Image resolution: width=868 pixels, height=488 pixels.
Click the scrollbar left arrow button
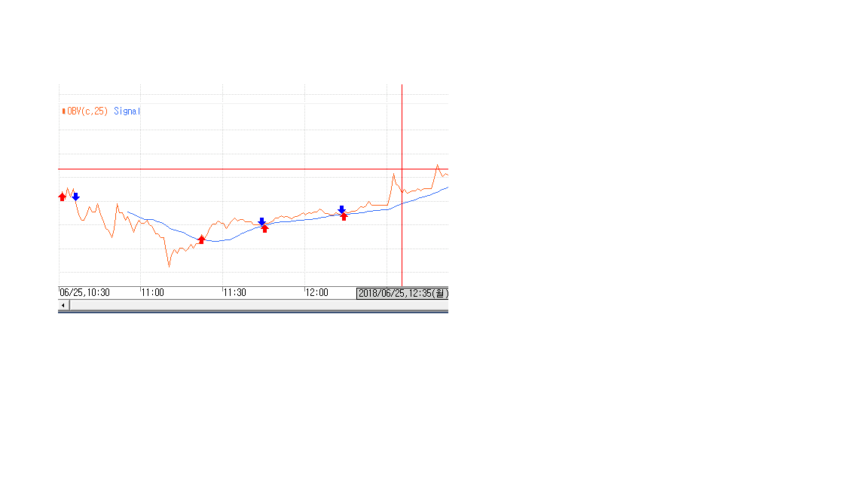(63, 305)
